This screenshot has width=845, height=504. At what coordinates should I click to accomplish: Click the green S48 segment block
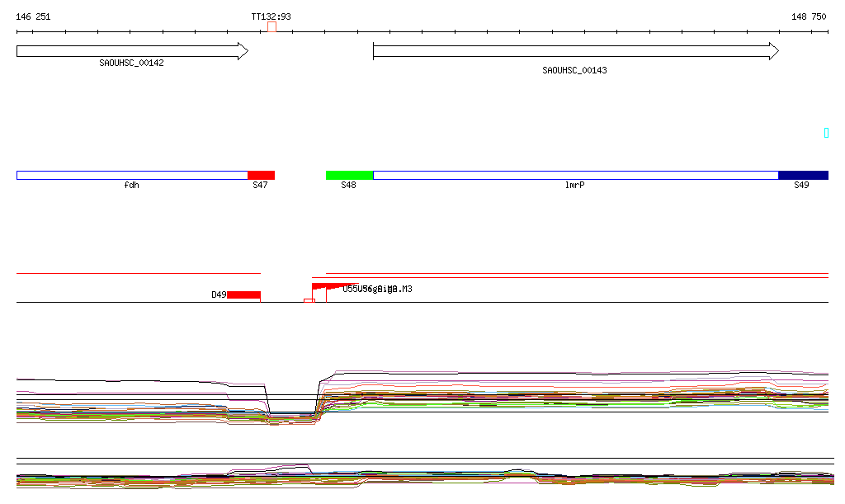pos(349,175)
